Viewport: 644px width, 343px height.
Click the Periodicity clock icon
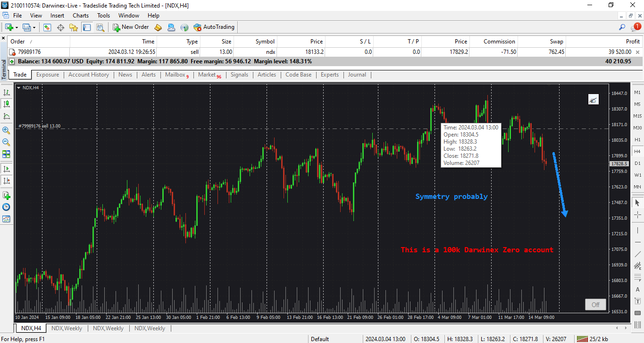pyautogui.click(x=6, y=207)
